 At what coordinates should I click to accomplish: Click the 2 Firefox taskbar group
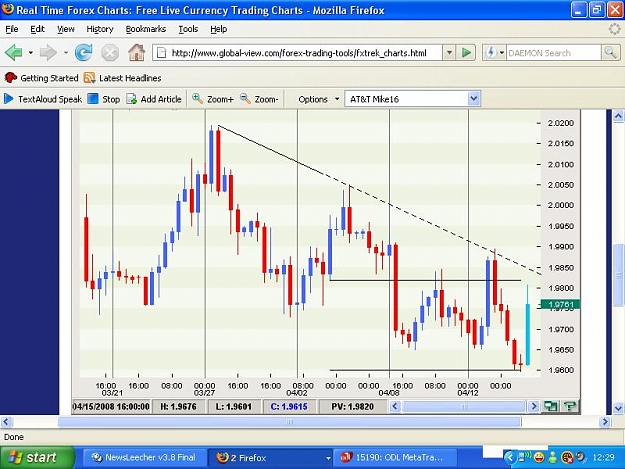(272, 457)
